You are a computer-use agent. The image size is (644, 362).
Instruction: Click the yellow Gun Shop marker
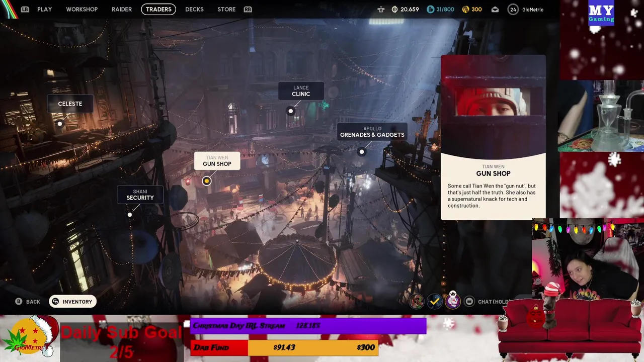tap(206, 181)
